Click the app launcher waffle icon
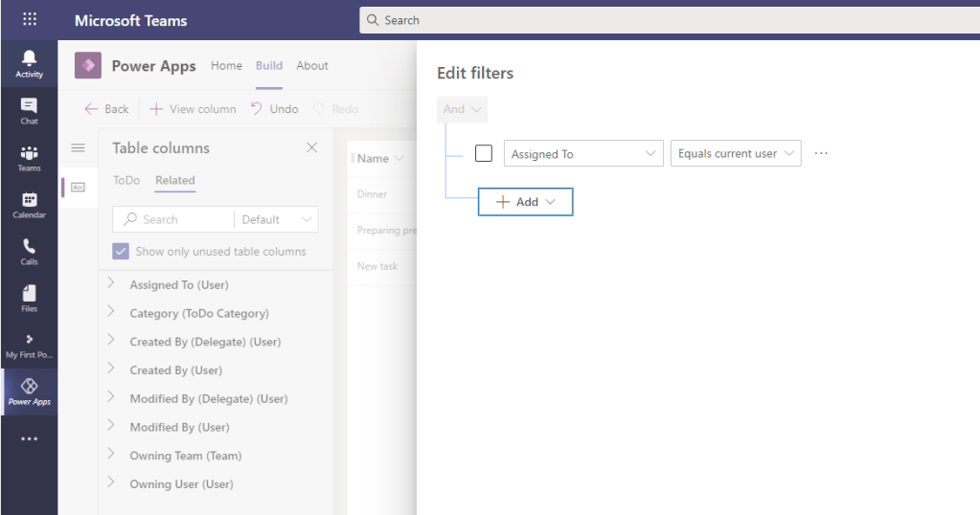The height and width of the screenshot is (515, 980). coord(29,20)
